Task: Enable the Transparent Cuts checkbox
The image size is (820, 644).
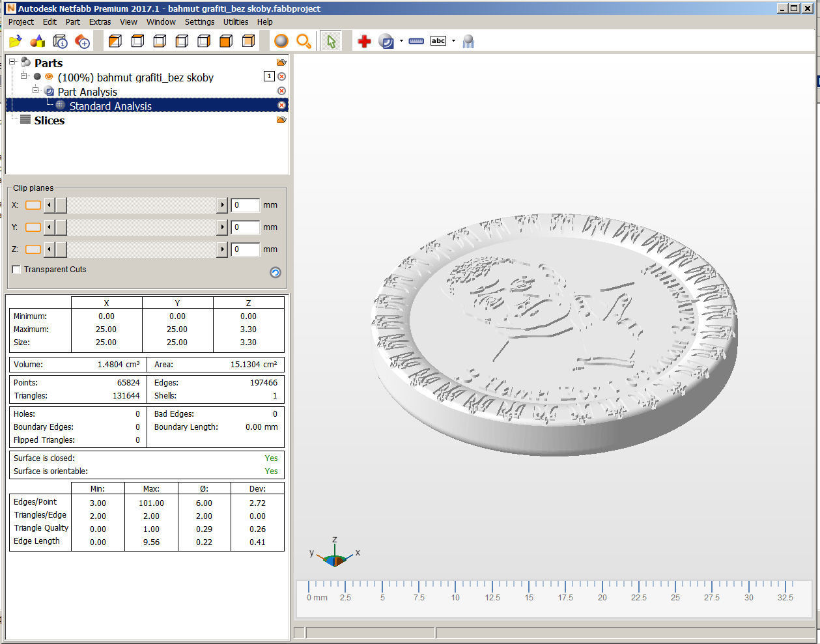Action: 16,270
